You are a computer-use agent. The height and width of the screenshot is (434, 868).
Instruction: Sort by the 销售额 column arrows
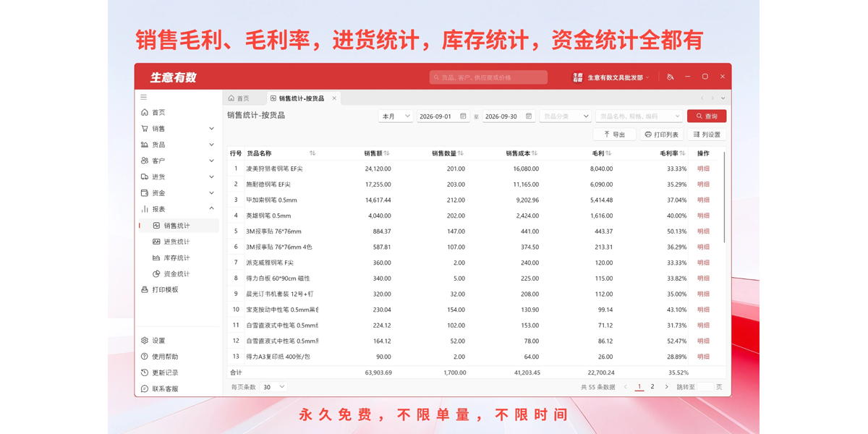(387, 153)
